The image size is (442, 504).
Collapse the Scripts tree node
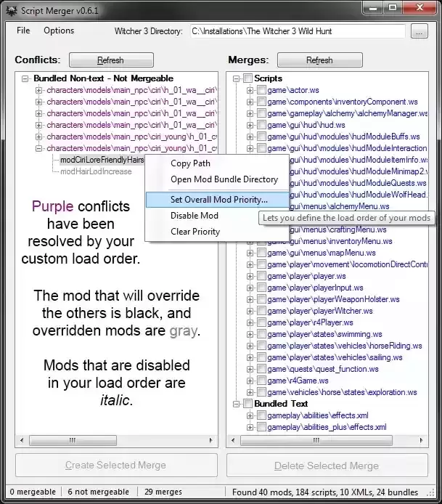[237, 78]
